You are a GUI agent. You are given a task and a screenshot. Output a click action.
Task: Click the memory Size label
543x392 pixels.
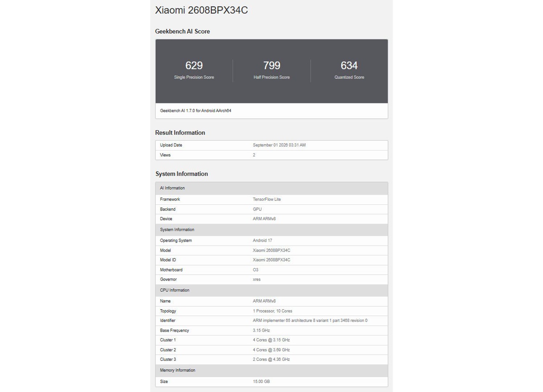coord(164,381)
